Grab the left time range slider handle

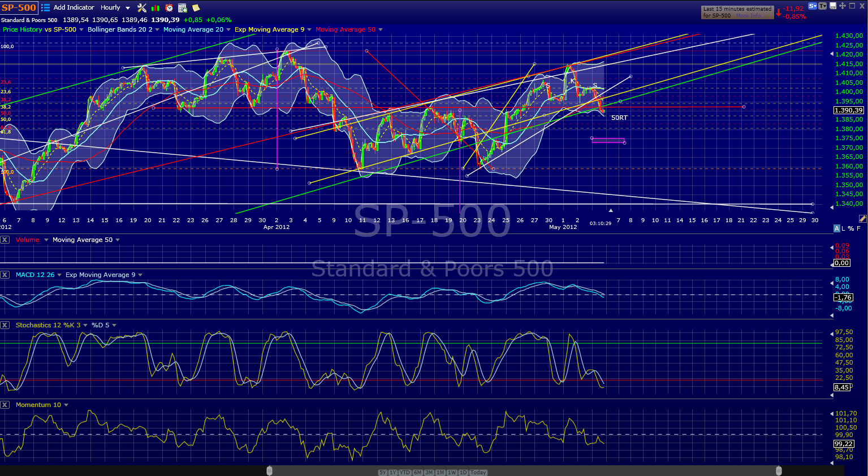(270, 470)
